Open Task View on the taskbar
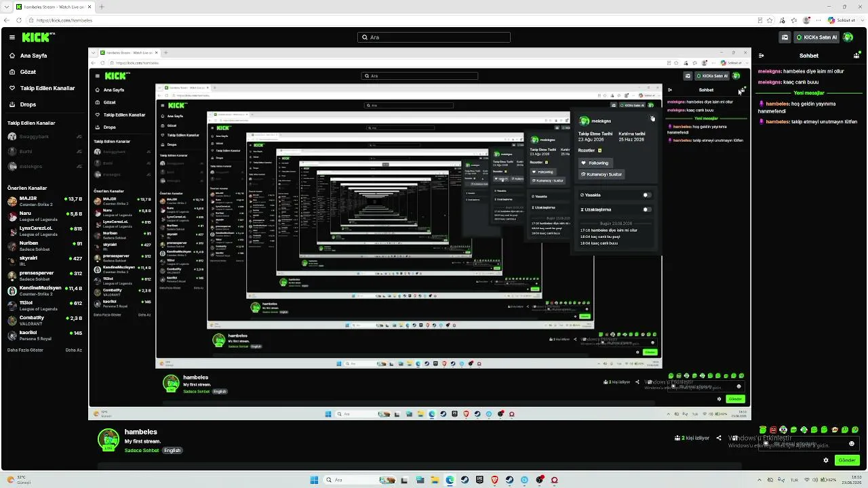 click(x=405, y=480)
